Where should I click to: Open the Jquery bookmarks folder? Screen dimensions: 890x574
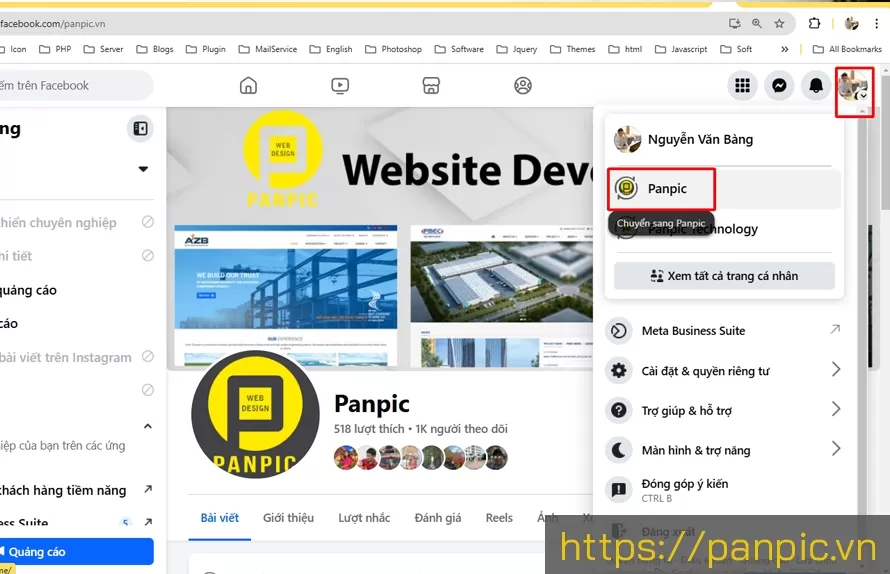pos(517,49)
